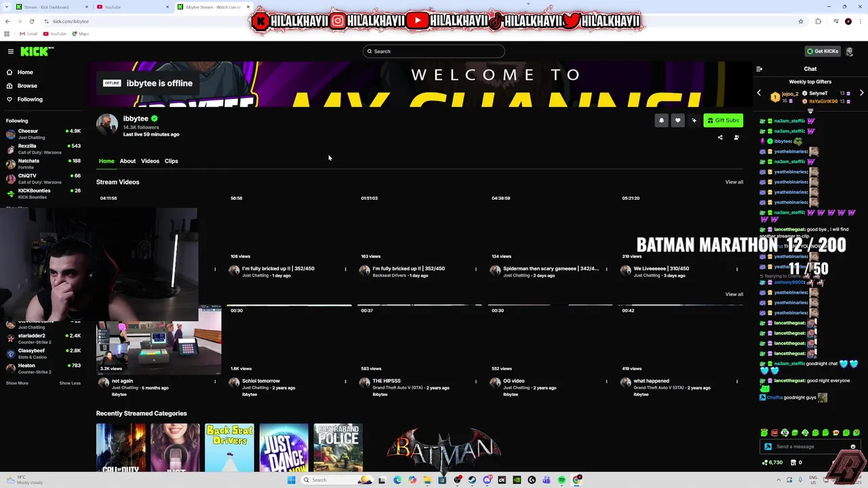Collapse the chat panel using the arrow icon
868x488 pixels.
click(759, 69)
